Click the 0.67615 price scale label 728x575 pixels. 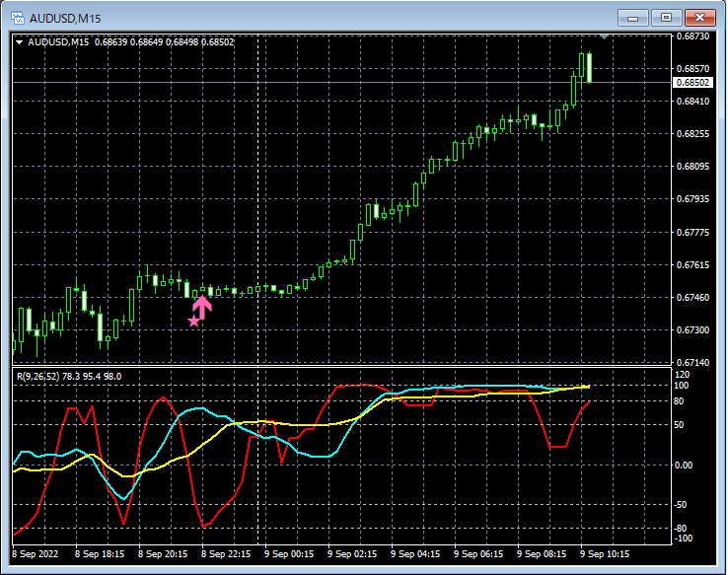692,265
